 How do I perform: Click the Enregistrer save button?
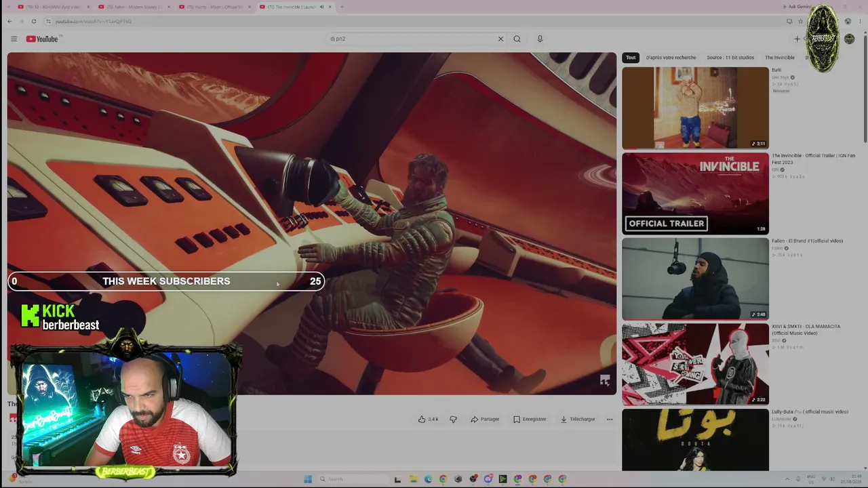[x=530, y=419]
